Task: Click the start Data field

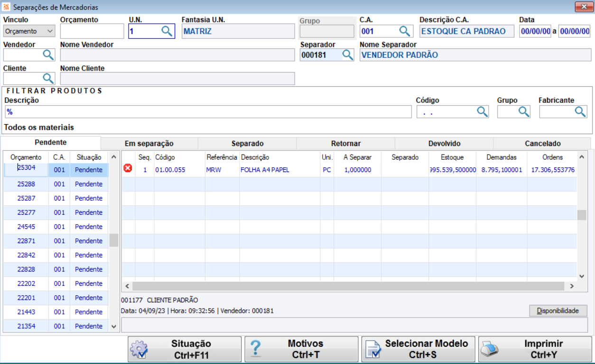Action: [x=535, y=31]
